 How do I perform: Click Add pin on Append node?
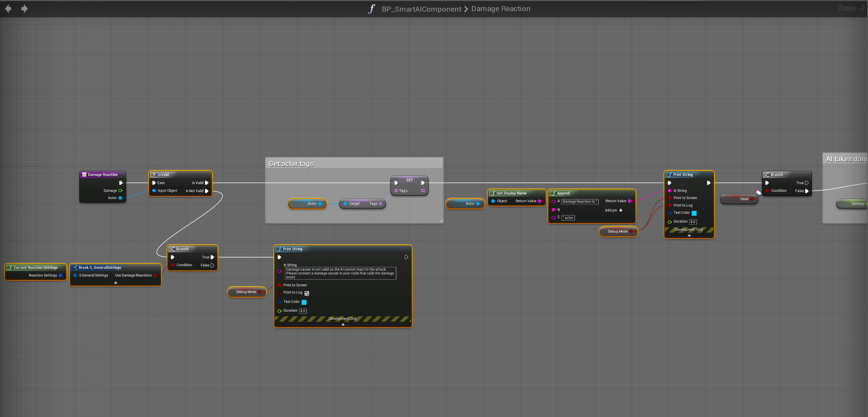(x=614, y=210)
